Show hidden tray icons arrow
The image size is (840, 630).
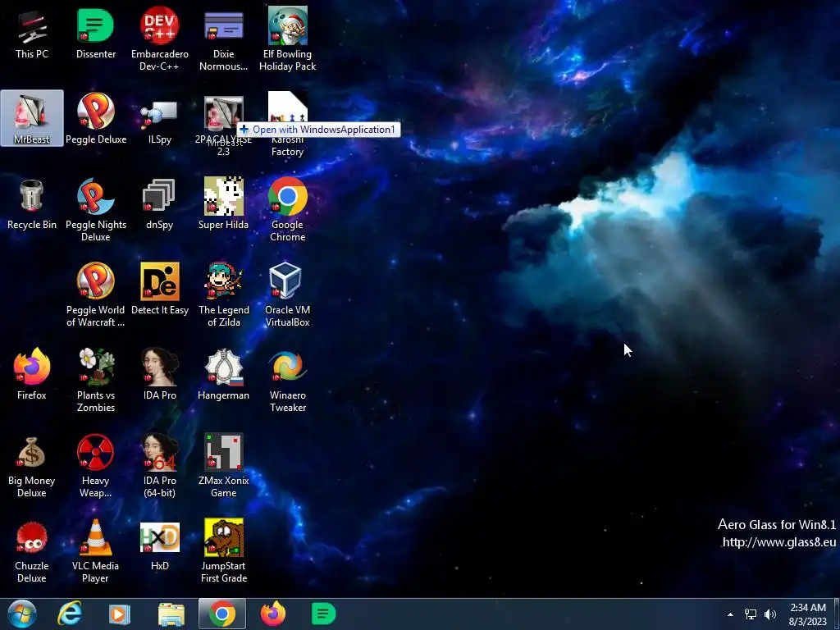729,614
